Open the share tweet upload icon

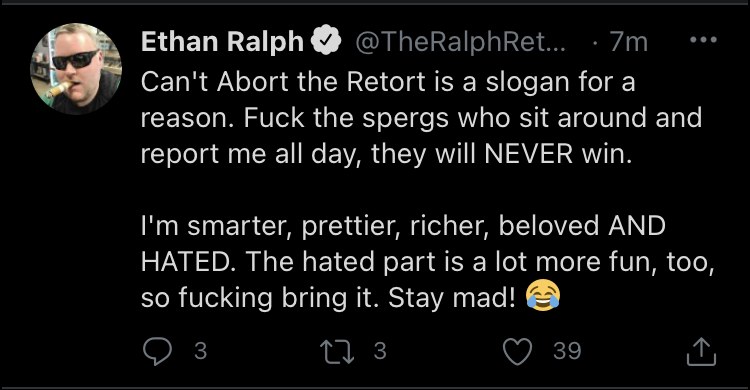pyautogui.click(x=701, y=352)
